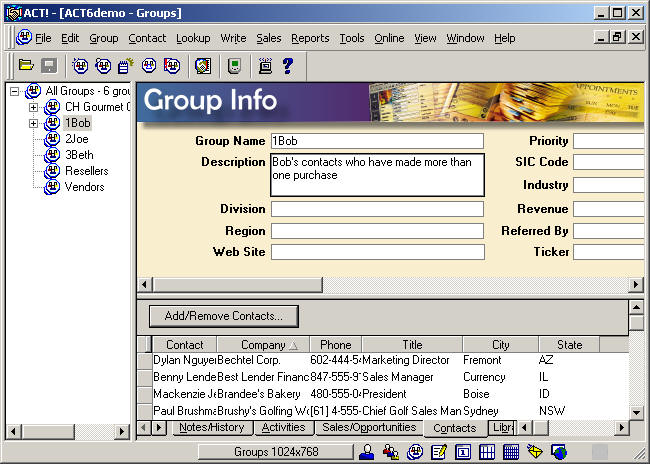Click the Add/Remove Contacts button

(x=223, y=316)
